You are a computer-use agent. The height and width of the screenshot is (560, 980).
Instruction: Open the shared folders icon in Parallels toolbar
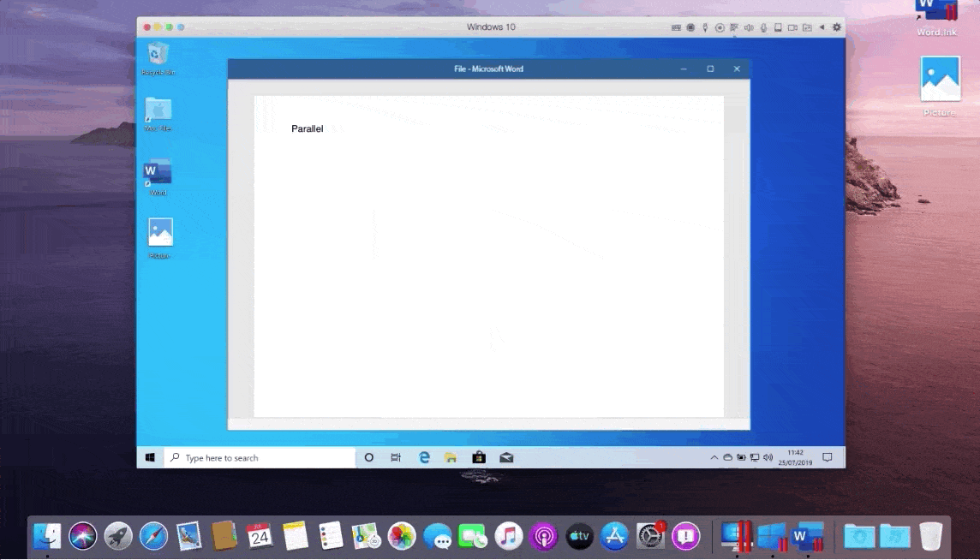click(x=808, y=27)
